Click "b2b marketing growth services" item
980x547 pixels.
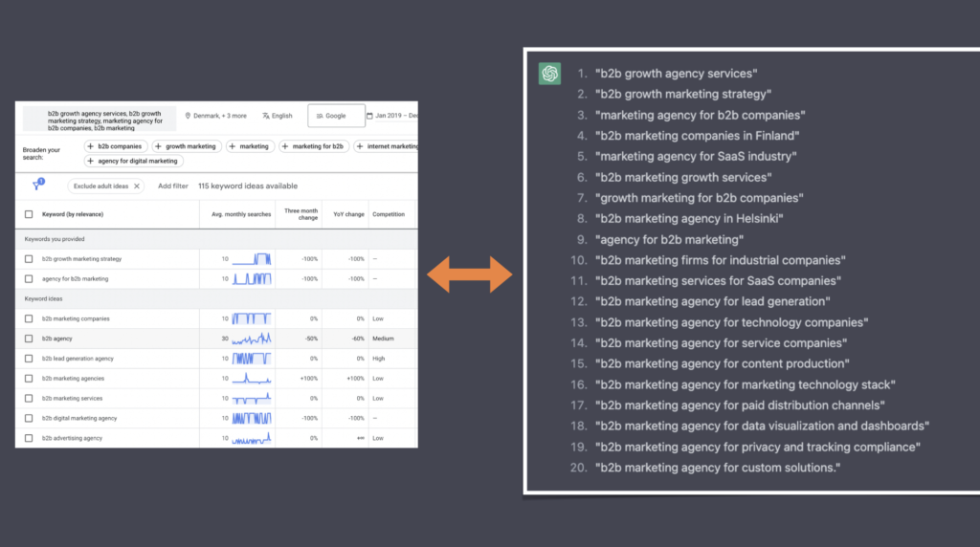(x=683, y=178)
